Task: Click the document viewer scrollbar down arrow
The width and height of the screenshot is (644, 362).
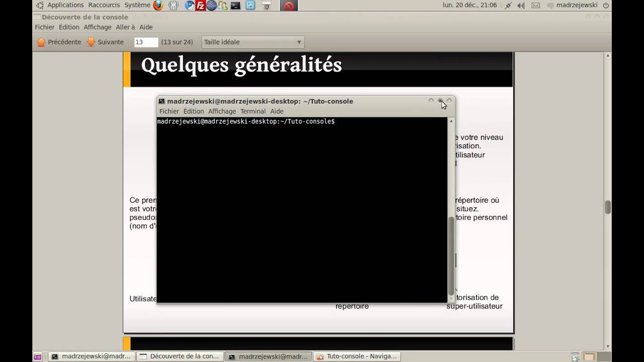Action: point(608,346)
